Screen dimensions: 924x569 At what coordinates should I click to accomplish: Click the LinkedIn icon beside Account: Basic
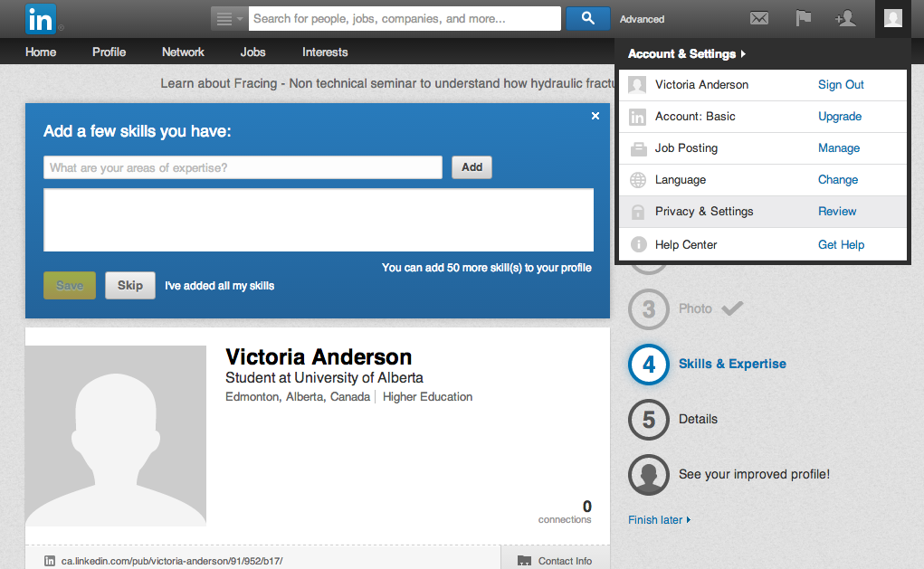[637, 117]
